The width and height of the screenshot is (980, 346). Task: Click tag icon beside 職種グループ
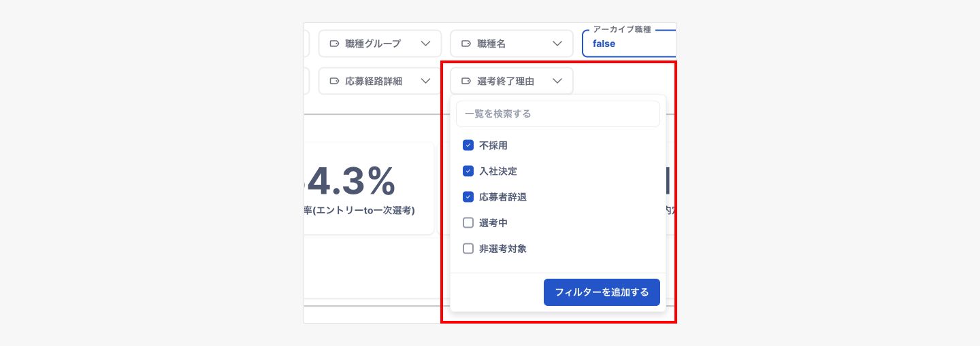(334, 44)
